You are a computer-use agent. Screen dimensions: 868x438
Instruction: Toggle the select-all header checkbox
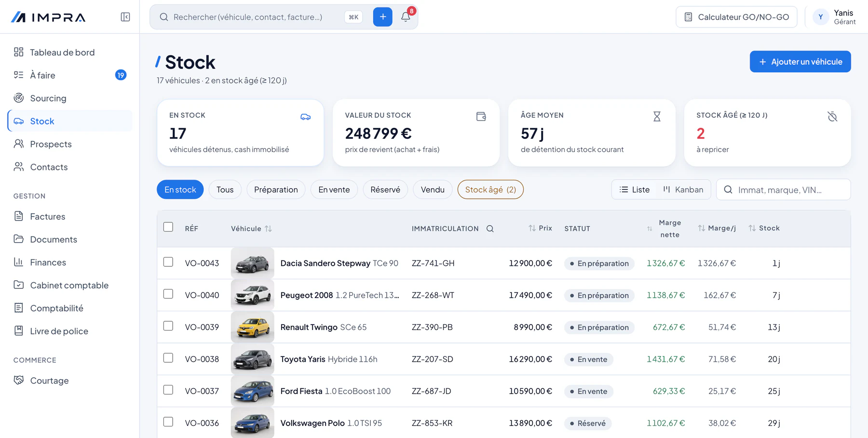point(168,227)
